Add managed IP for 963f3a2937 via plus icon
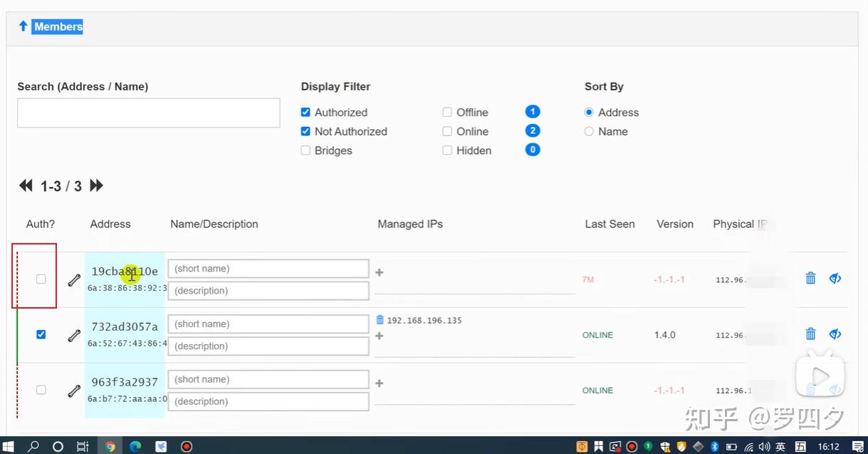 coord(379,383)
